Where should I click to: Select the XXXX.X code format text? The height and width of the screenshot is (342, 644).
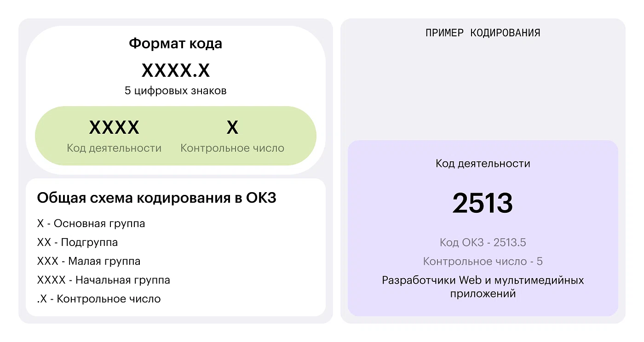pos(175,70)
